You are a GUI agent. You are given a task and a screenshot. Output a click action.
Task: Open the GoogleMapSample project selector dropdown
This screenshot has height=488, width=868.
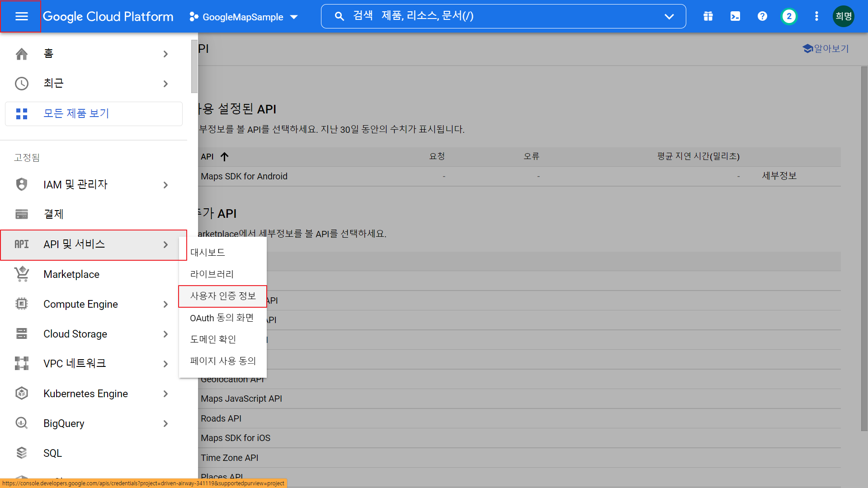click(x=244, y=17)
